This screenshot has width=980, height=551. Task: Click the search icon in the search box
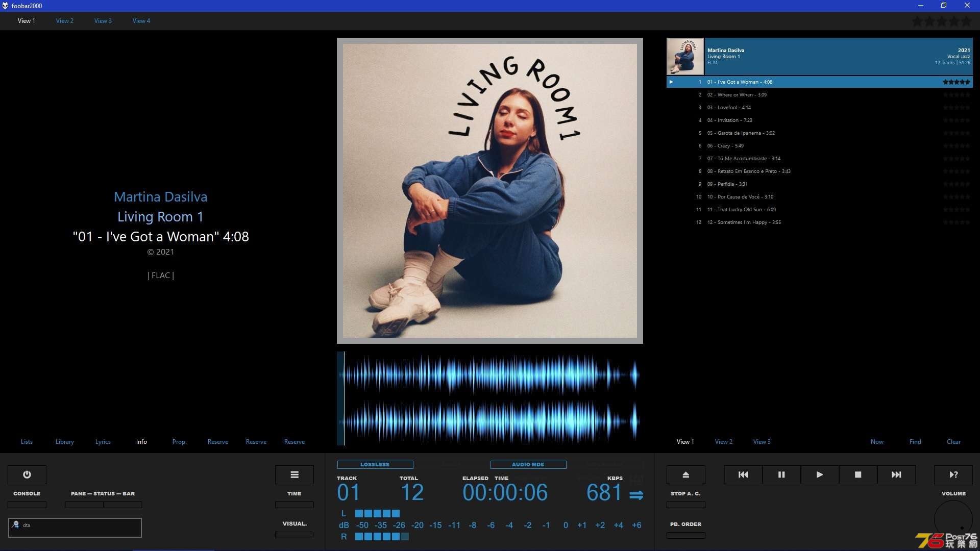pos(16,524)
